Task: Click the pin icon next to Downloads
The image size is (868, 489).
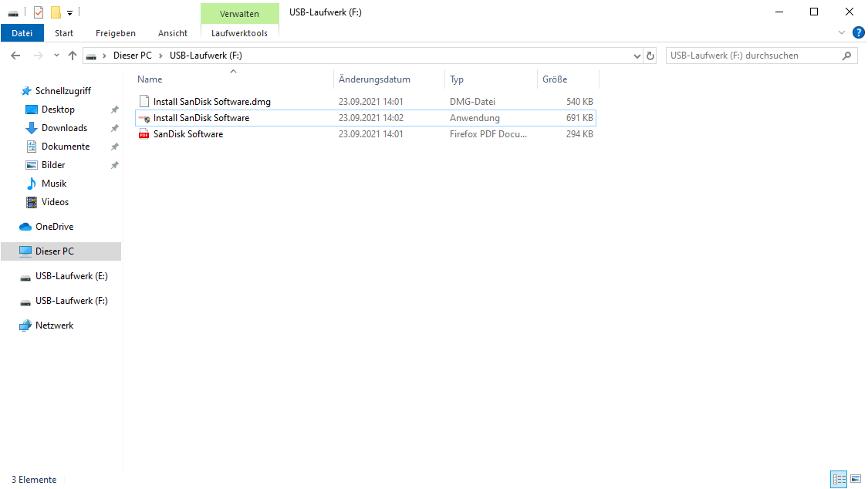Action: 115,128
